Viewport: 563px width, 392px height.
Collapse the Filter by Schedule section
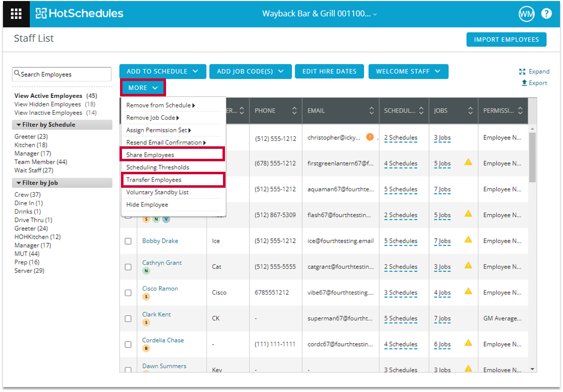coord(62,124)
